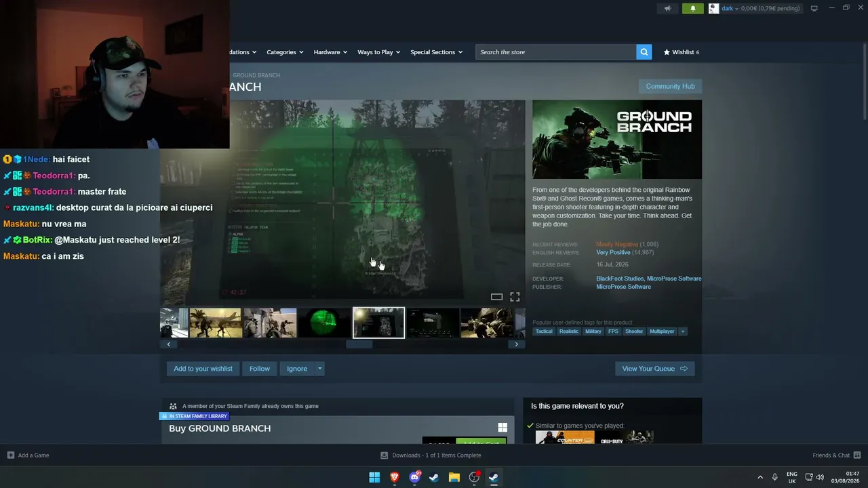Expand the Ways to Play menu

pos(379,52)
